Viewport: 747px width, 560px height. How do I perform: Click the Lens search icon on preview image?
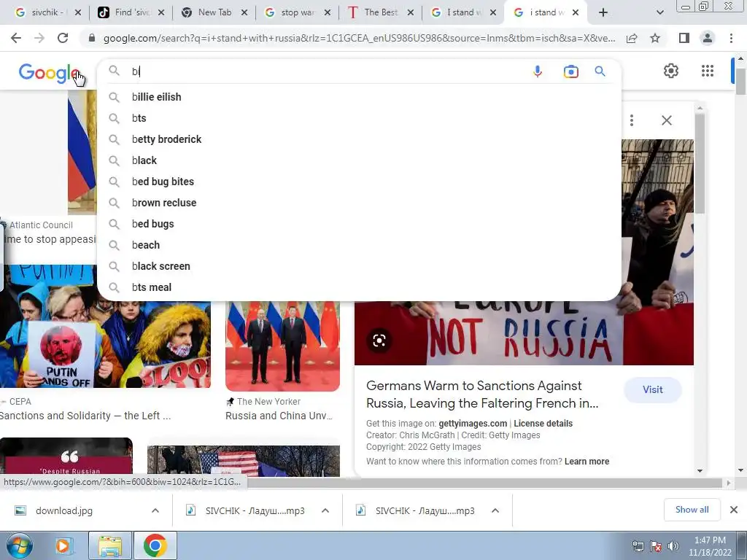coord(379,341)
